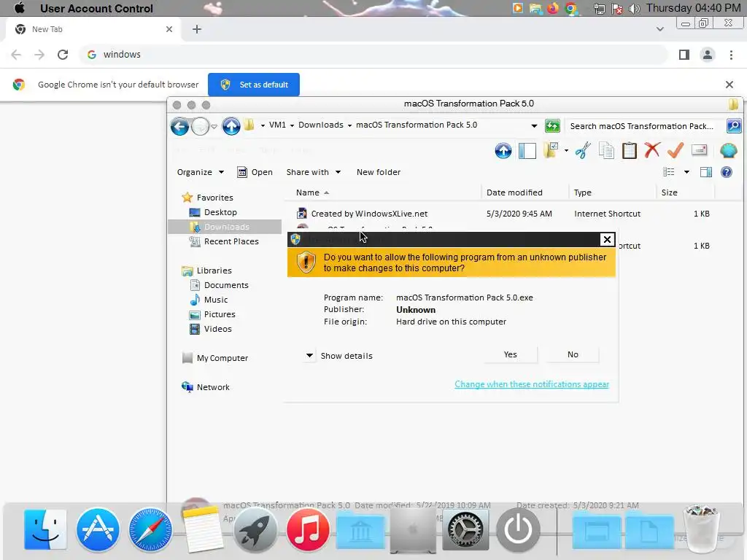Viewport: 747px width, 560px height.
Task: Click Yes in the User Account Control dialog
Action: [510, 355]
